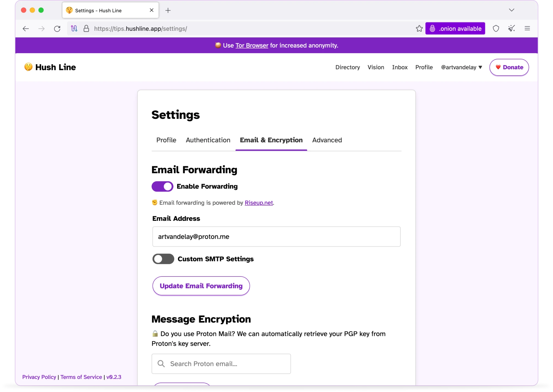Click the Proton email search input field
The height and width of the screenshot is (392, 553).
point(221,364)
